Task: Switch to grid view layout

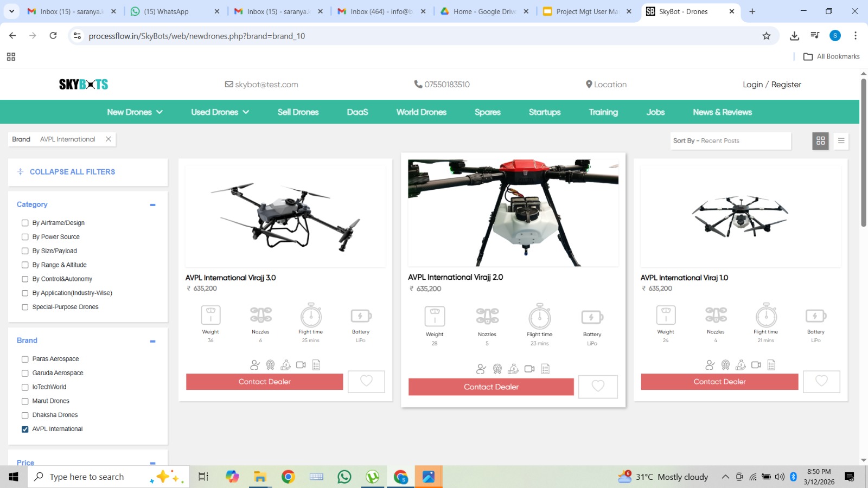Action: click(x=820, y=141)
